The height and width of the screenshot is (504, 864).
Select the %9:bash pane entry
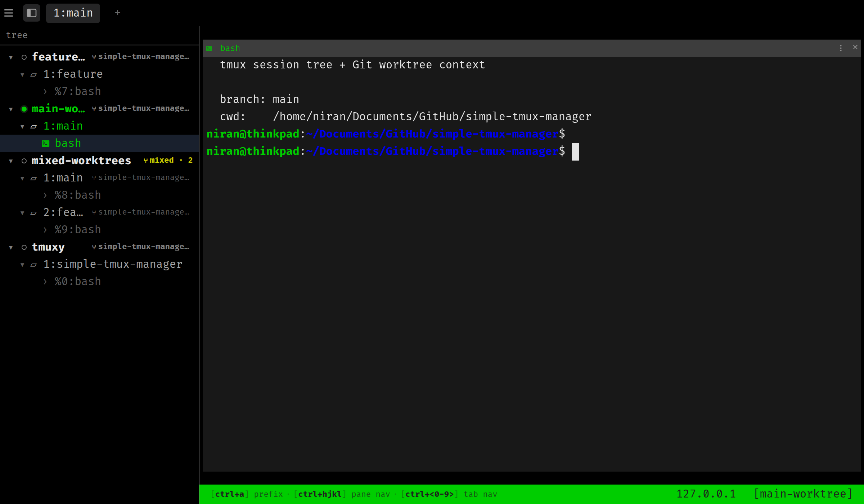(78, 230)
